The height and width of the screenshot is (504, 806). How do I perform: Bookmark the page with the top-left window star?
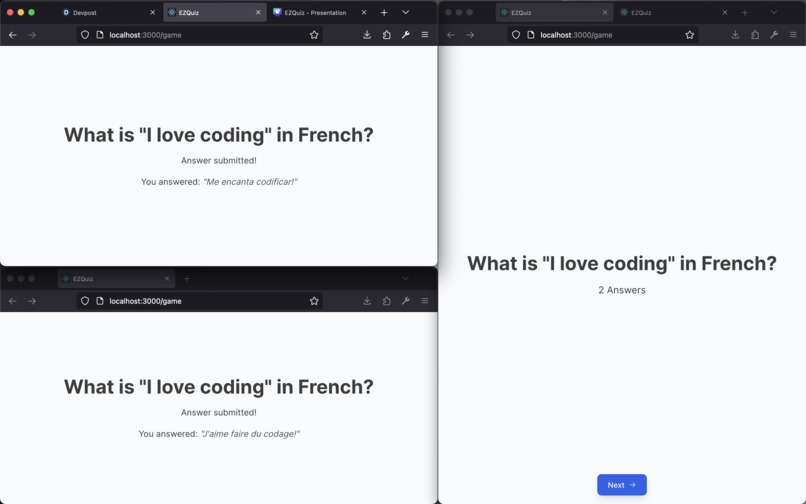tap(314, 35)
